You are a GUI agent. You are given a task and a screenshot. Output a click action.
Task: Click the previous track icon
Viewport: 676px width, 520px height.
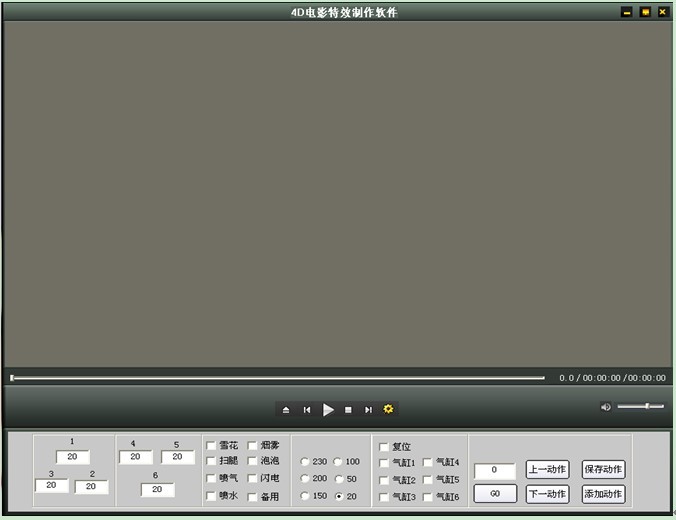[x=307, y=409]
